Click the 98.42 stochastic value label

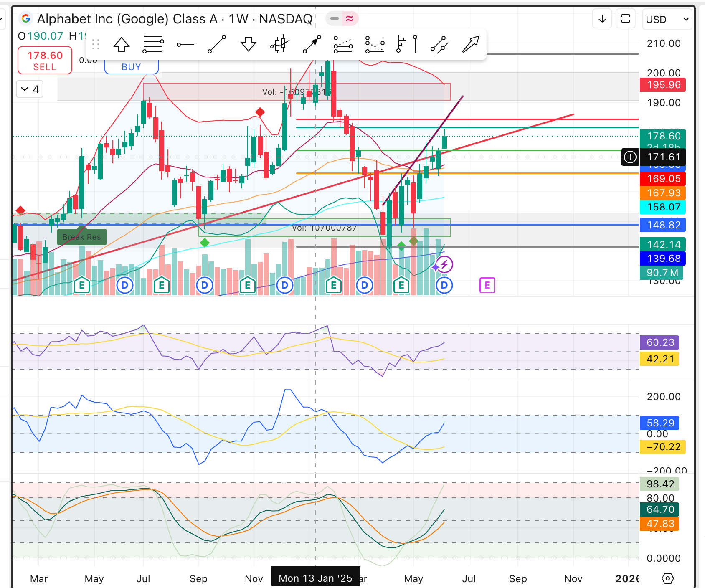pos(659,484)
